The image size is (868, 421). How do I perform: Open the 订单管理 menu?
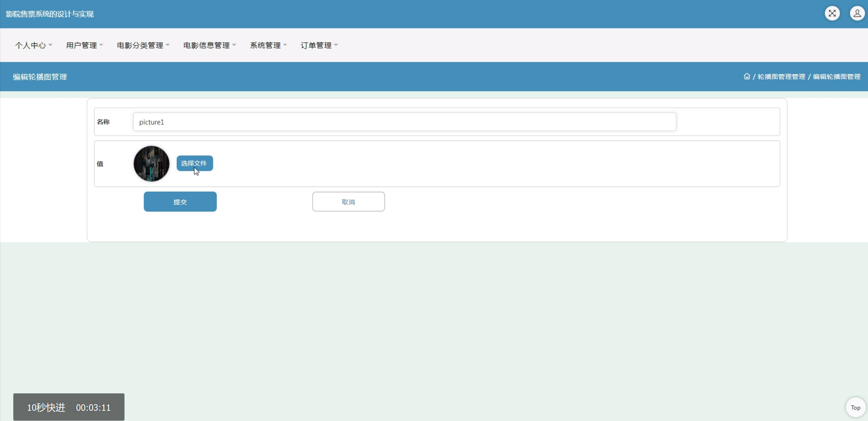[319, 45]
